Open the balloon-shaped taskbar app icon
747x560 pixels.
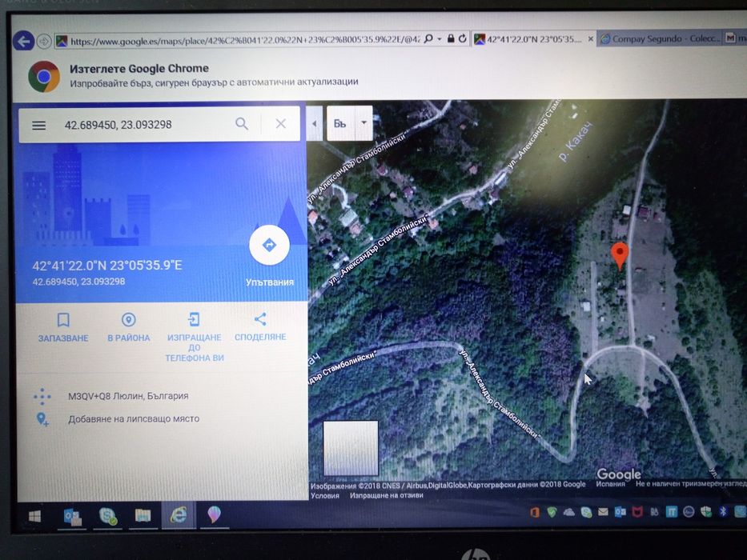214,514
